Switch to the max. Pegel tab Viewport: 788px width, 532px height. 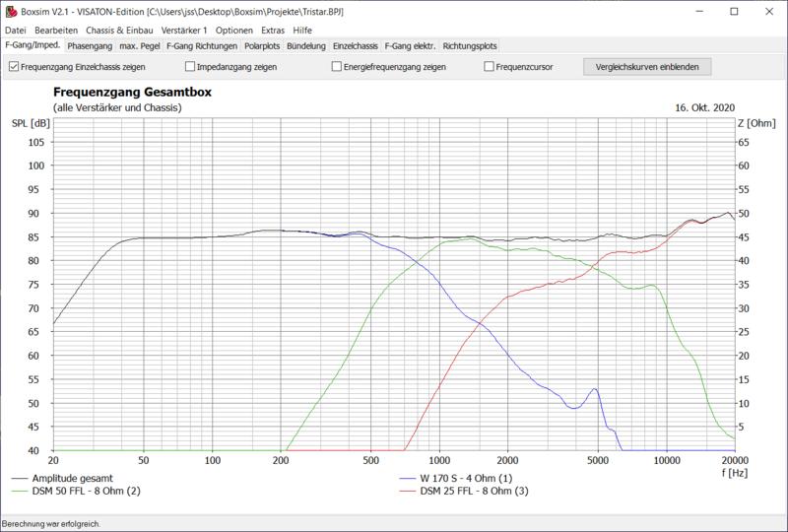[x=141, y=45]
